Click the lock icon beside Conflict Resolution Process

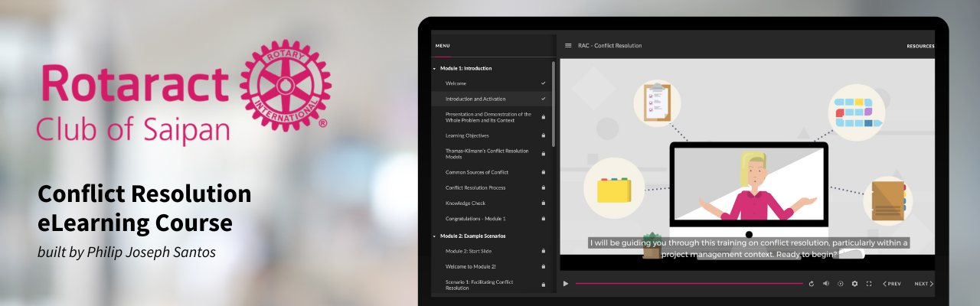[543, 187]
